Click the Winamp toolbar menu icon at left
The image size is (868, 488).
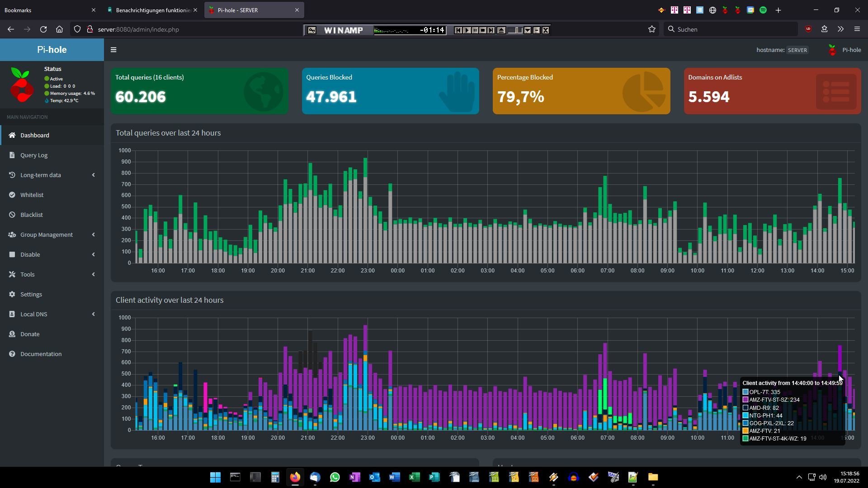[x=312, y=30]
